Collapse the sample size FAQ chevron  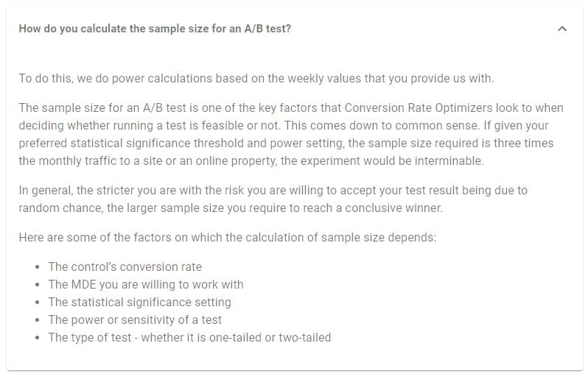562,29
